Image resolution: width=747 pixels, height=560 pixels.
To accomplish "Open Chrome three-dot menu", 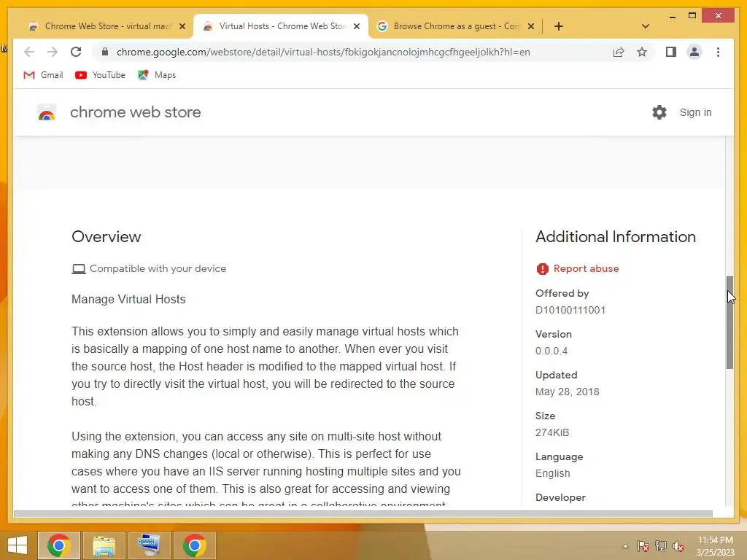I will 718,52.
